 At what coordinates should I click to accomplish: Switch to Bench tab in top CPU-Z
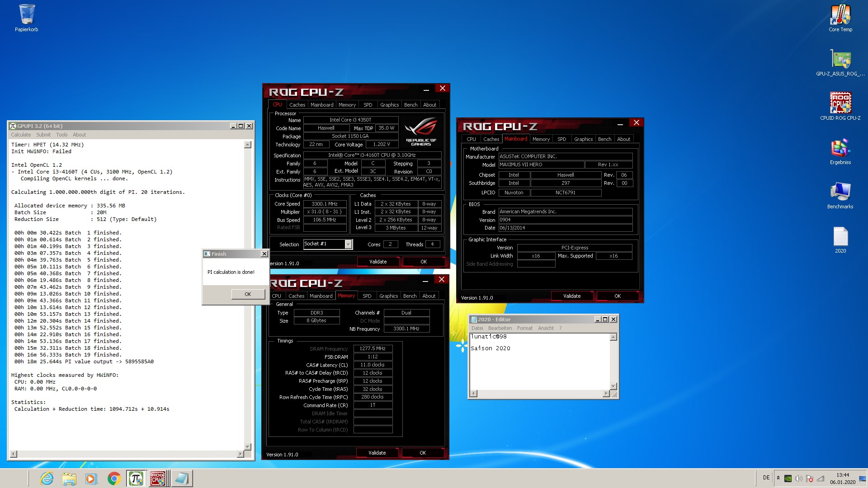click(x=410, y=105)
